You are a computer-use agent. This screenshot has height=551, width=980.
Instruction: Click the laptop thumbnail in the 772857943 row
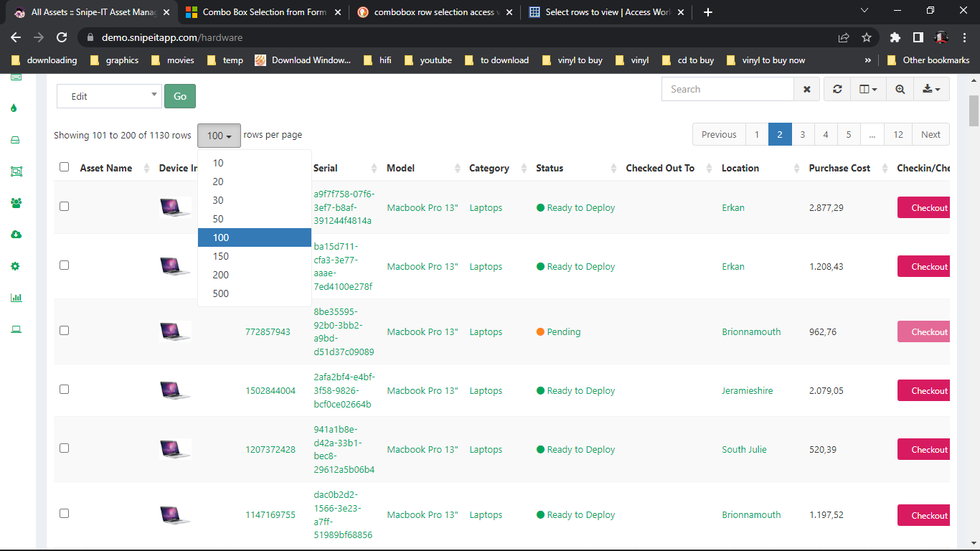(x=175, y=331)
